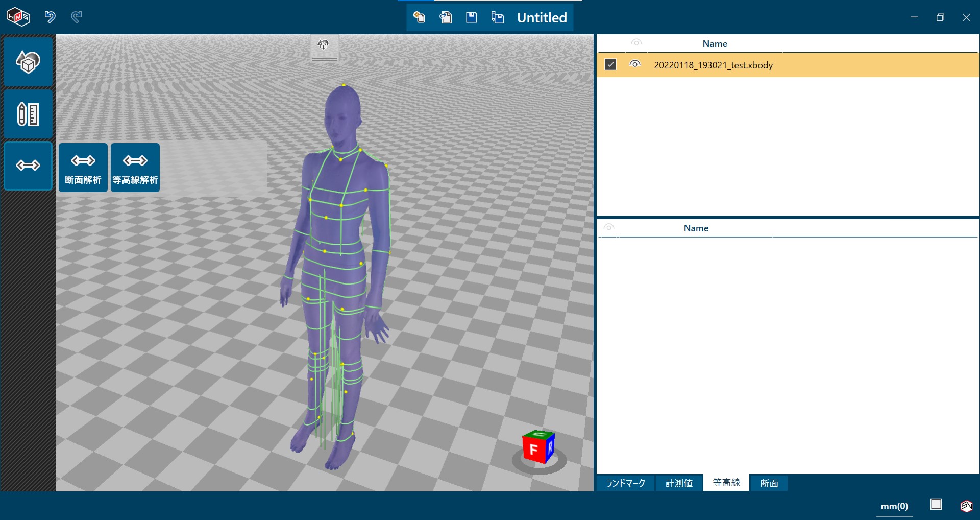Create a new project file

click(420, 17)
